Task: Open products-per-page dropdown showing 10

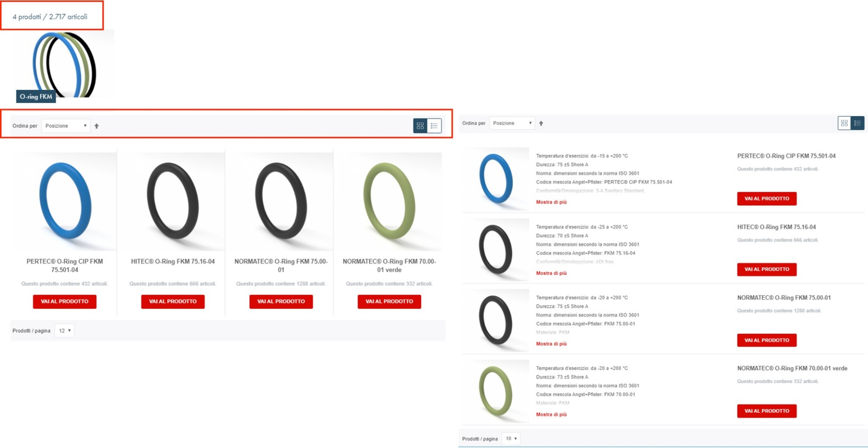Action: pyautogui.click(x=511, y=439)
